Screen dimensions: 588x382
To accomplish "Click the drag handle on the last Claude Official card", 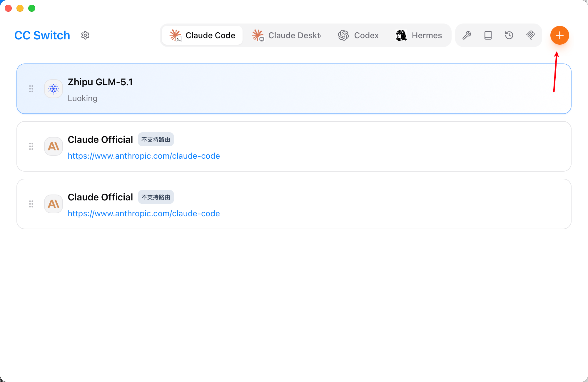I will pos(31,204).
